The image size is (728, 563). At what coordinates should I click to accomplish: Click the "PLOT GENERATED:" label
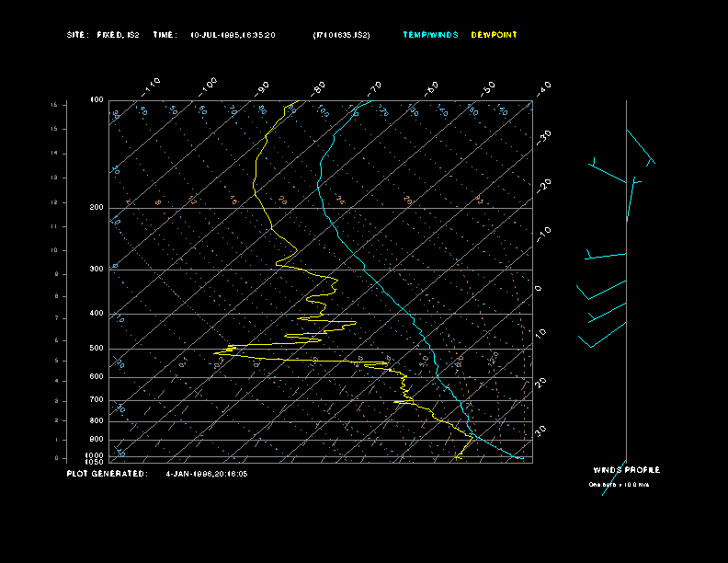pos(107,474)
